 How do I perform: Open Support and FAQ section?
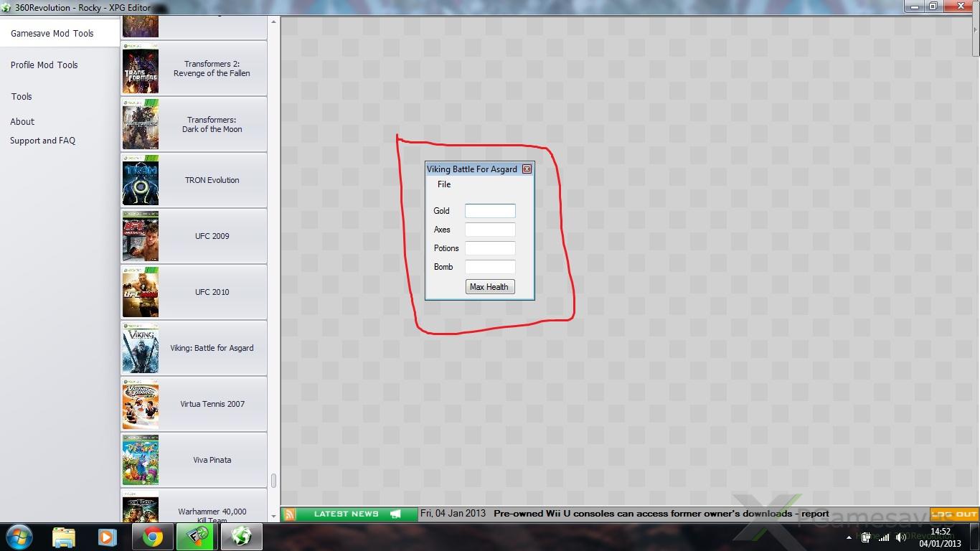[x=42, y=141]
